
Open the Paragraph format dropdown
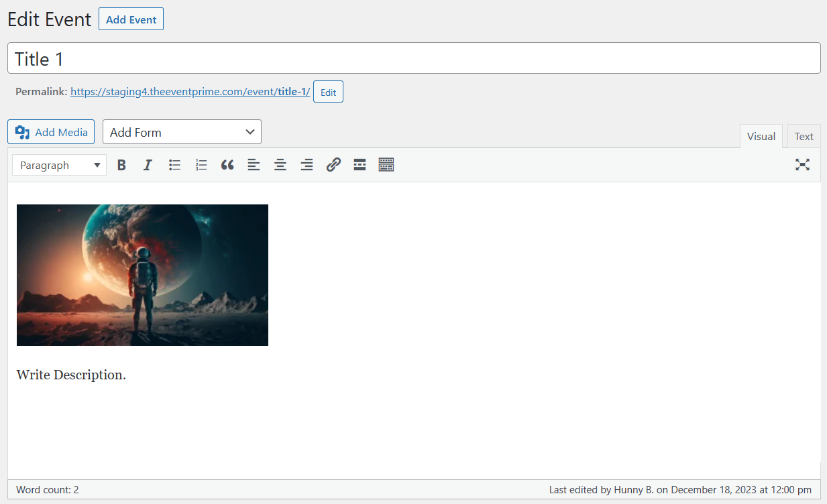coord(59,165)
